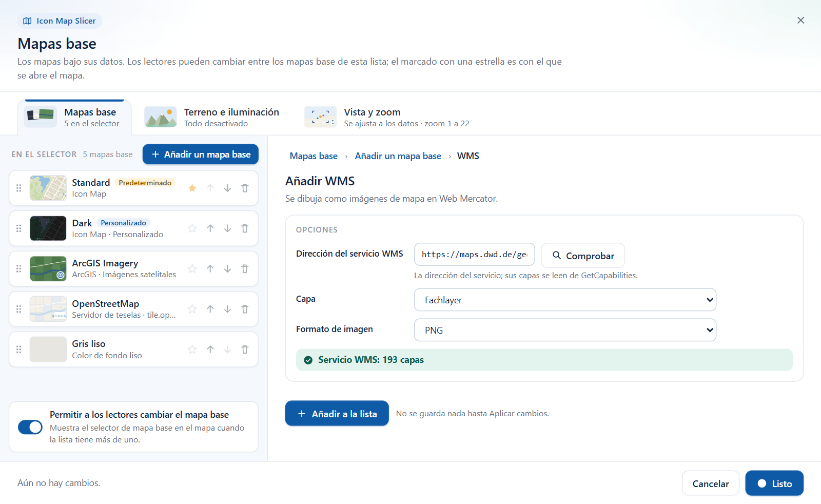Move Standard basemap down
This screenshot has width=821, height=504.
[227, 188]
